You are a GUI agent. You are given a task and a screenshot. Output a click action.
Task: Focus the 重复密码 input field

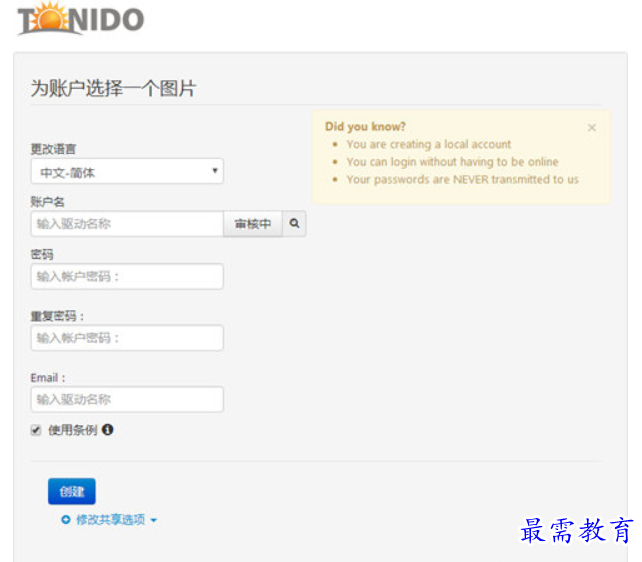127,338
